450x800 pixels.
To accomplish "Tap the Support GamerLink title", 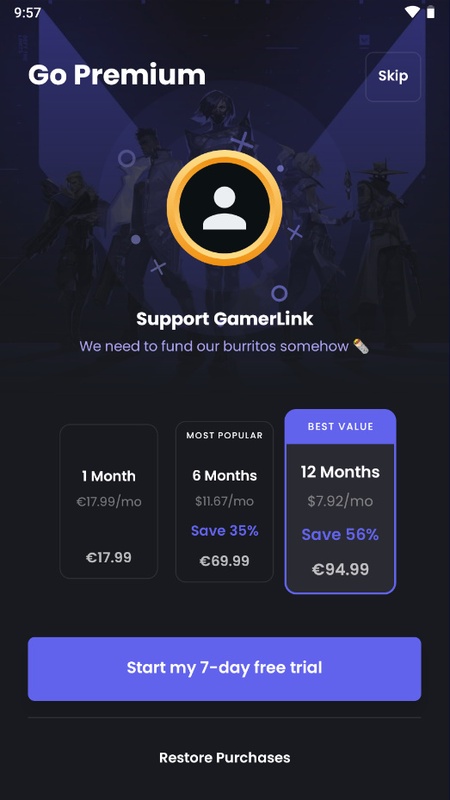I will (224, 319).
